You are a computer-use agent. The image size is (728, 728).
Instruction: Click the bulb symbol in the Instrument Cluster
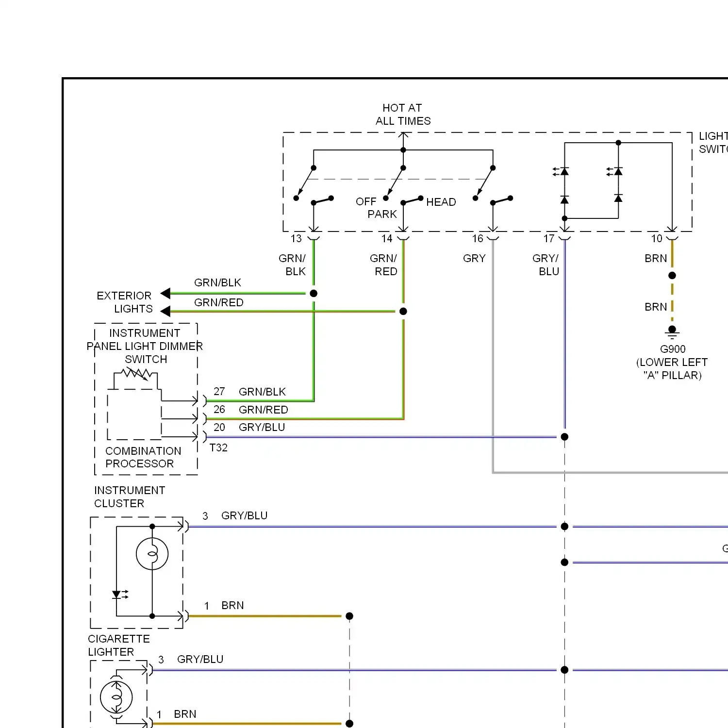(152, 554)
